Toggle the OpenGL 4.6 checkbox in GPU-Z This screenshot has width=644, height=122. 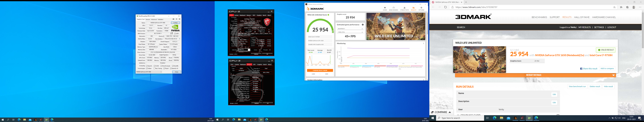point(171,69)
